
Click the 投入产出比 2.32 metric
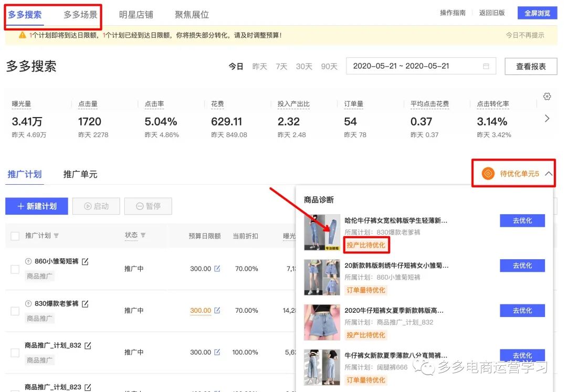(x=293, y=120)
